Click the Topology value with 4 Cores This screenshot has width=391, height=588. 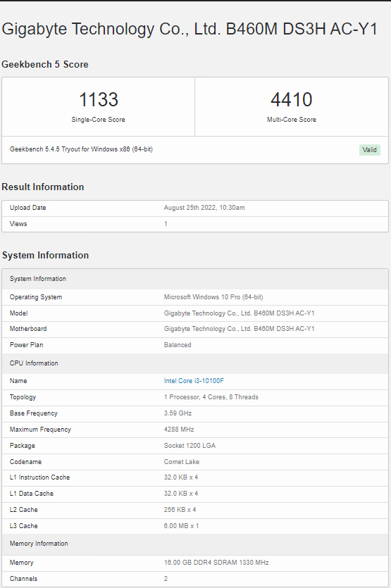point(211,396)
